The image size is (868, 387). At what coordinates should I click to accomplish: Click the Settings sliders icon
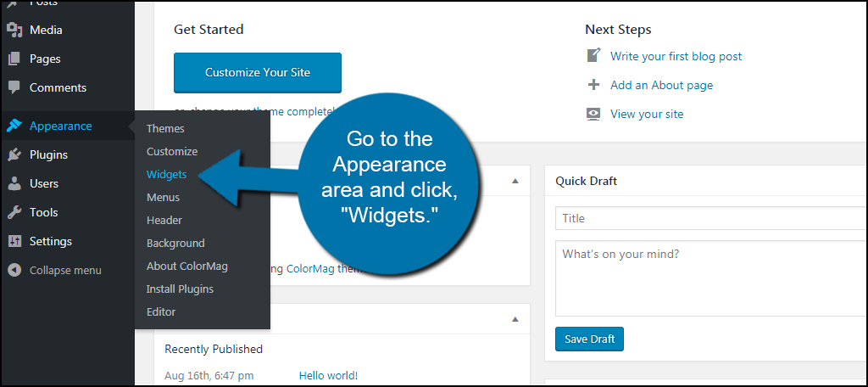14,242
